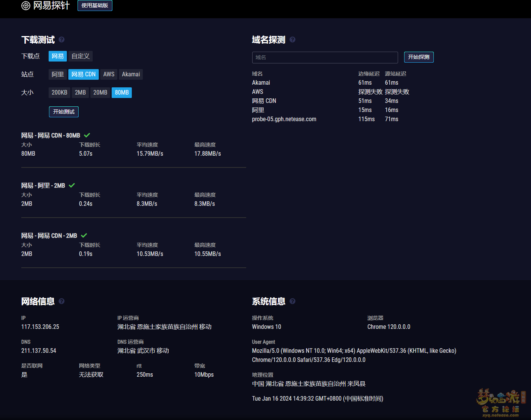
Task: Select 网易 download point
Action: [x=58, y=56]
